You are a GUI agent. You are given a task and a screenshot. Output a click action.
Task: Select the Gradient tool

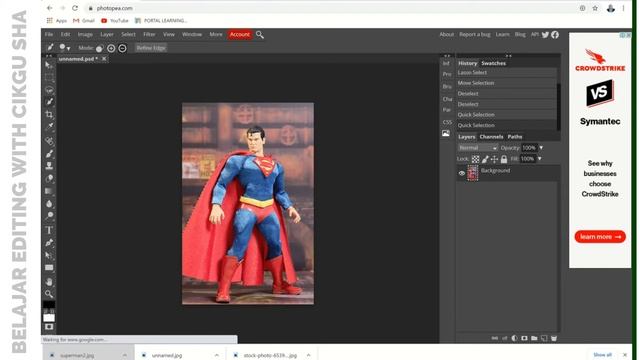coord(49,191)
